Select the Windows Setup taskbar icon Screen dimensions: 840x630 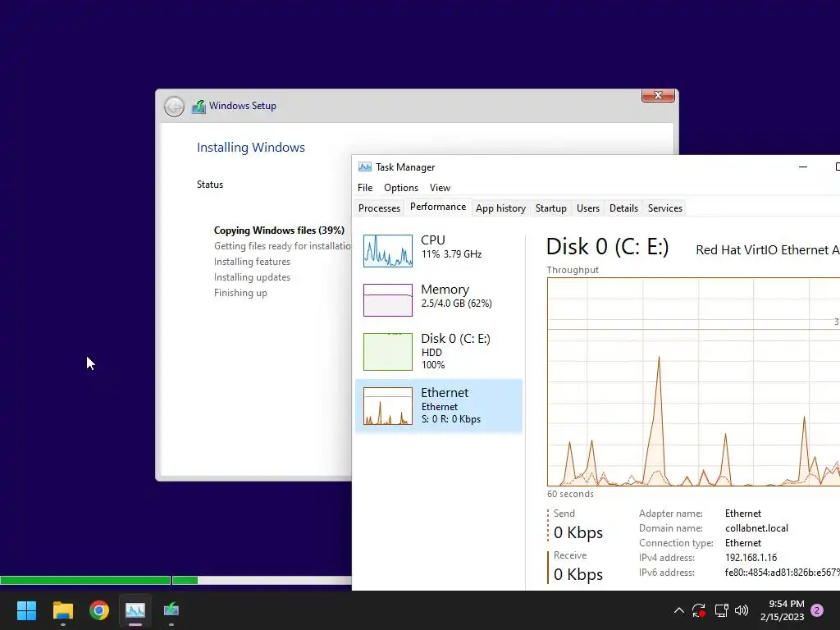(x=171, y=610)
